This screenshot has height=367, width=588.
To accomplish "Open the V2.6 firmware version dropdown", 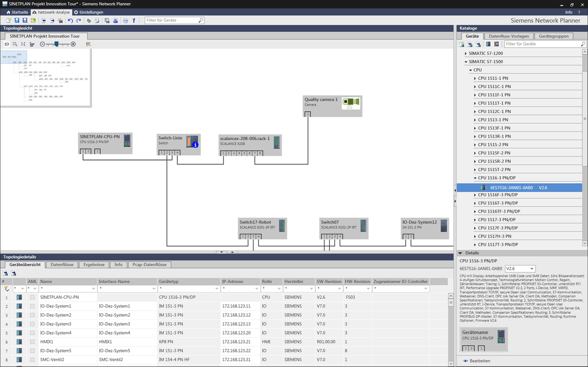I will [520, 269].
